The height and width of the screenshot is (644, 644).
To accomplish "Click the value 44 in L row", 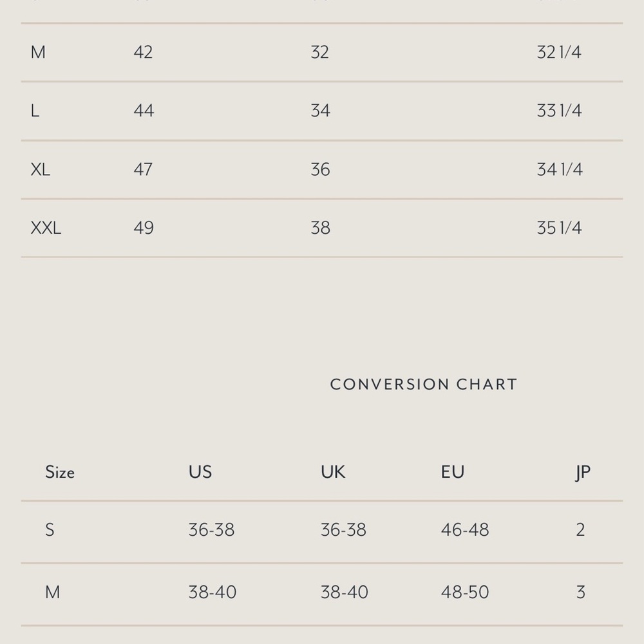I will (x=144, y=111).
